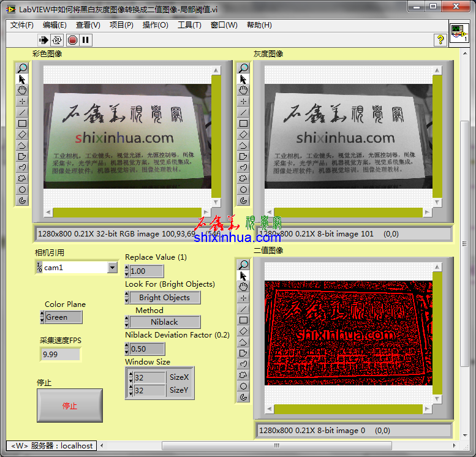Select the zoom magnifier tool in 彩色图像 palette
The image size is (476, 457).
coord(22,68)
